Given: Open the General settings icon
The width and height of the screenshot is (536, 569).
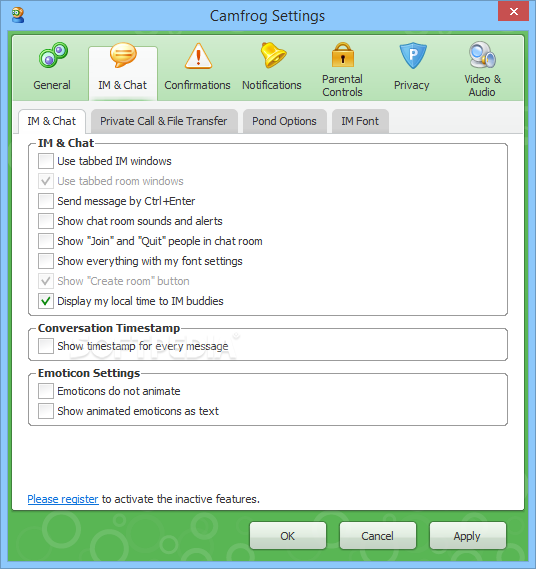Looking at the screenshot, I should pyautogui.click(x=53, y=56).
